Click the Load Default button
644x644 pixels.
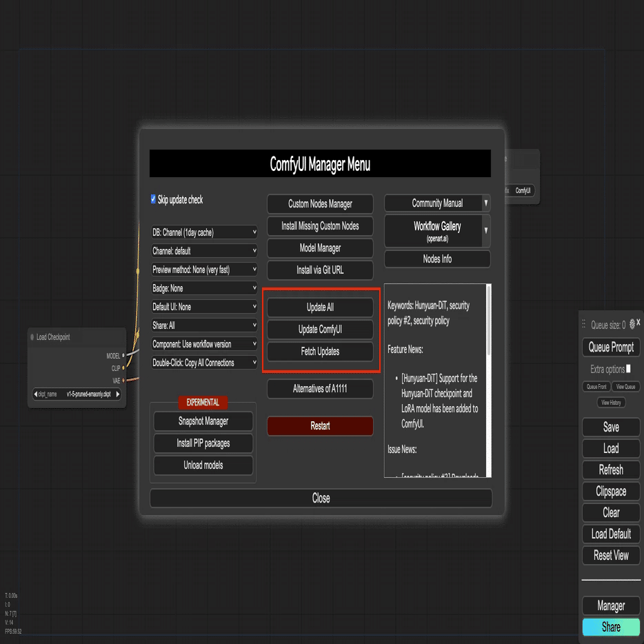[x=611, y=534]
